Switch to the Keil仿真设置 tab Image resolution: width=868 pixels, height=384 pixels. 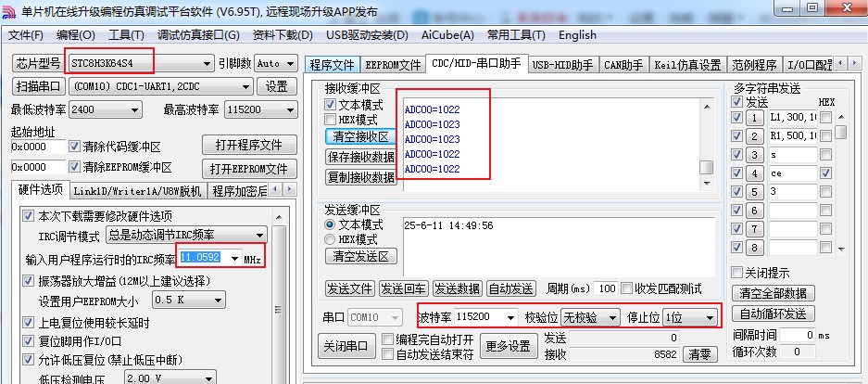click(687, 65)
